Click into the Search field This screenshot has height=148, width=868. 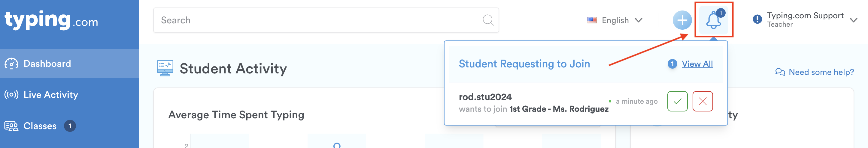click(317, 20)
